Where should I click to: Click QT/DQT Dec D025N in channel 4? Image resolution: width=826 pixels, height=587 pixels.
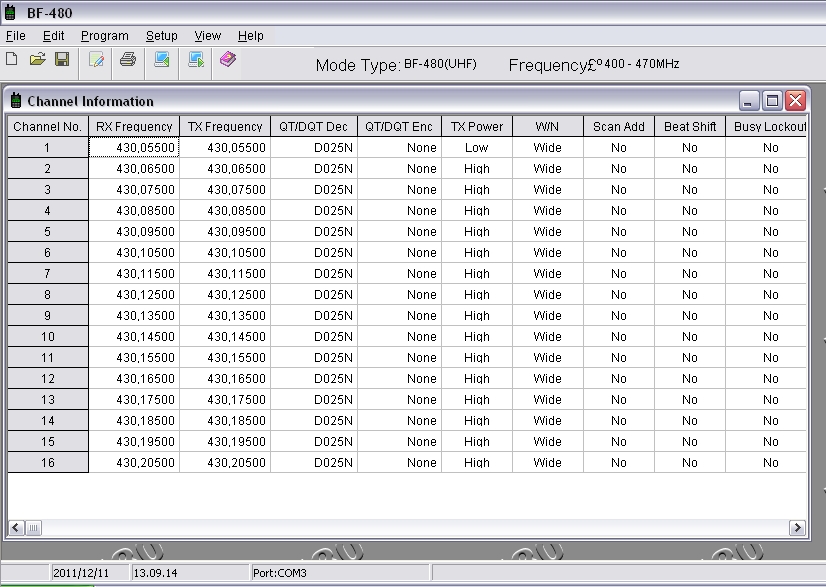pyautogui.click(x=313, y=211)
